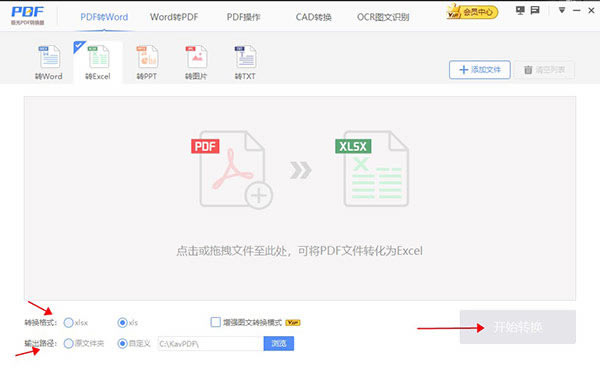The image size is (600, 368).
Task: Choose 自定义 custom output path option
Action: [122, 344]
